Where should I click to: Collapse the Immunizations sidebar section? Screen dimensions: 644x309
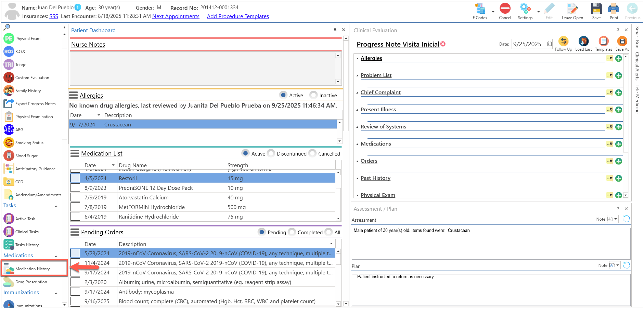coord(56,294)
